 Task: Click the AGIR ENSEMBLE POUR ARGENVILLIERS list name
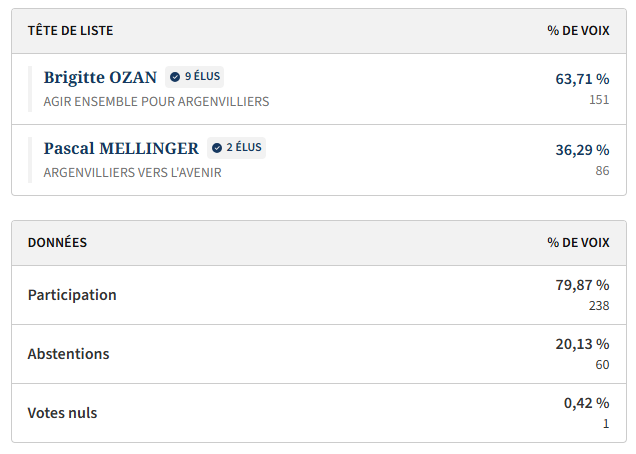click(156, 101)
